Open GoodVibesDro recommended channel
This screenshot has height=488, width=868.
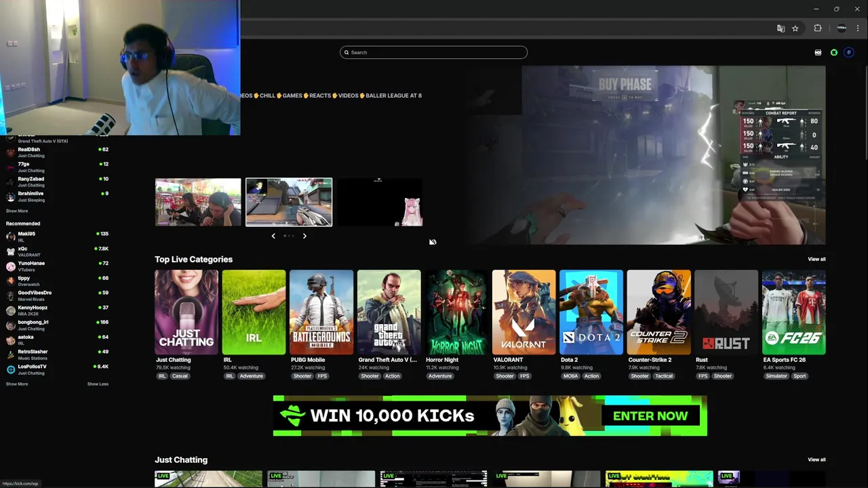point(57,296)
